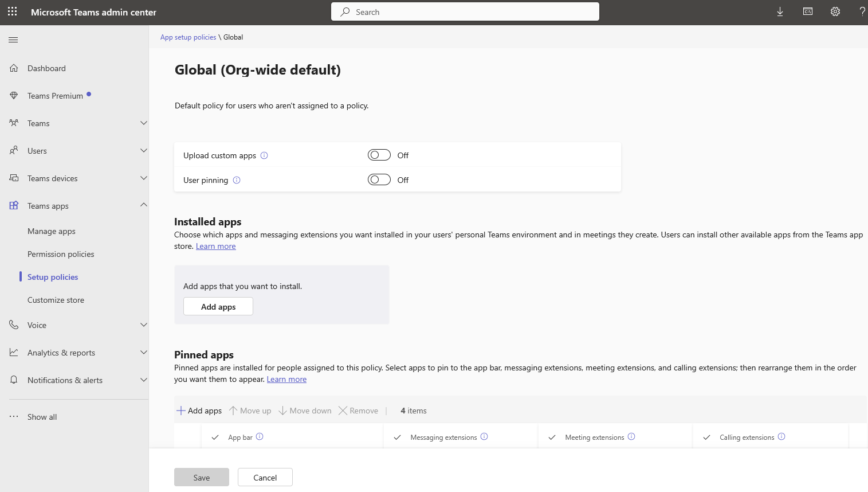Click info icon next to Upload custom apps
This screenshot has width=868, height=492.
click(x=264, y=155)
